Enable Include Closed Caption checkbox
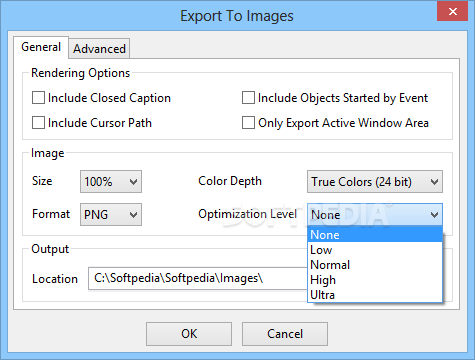 point(38,98)
